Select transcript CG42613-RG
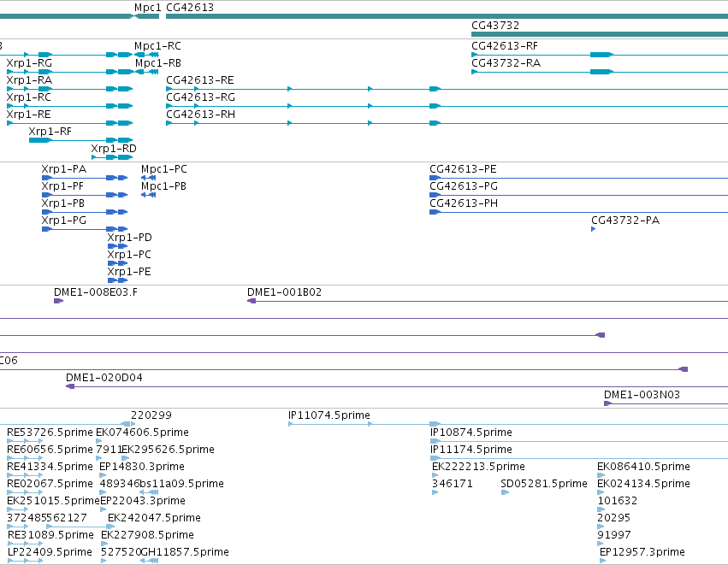Screen dimensions: 728x565 point(200,97)
